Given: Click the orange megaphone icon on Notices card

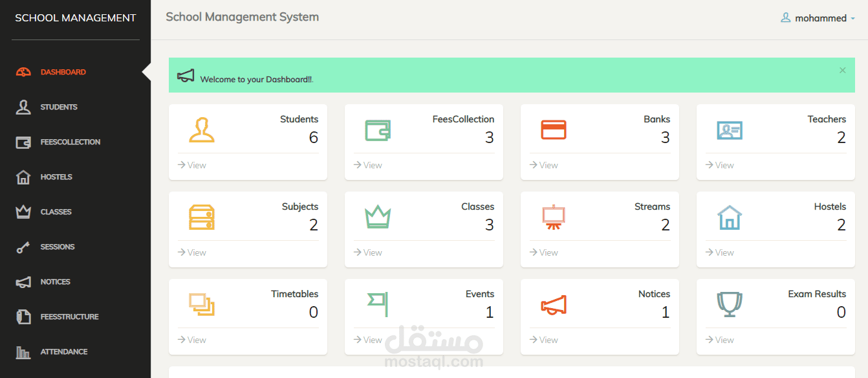Looking at the screenshot, I should (554, 305).
